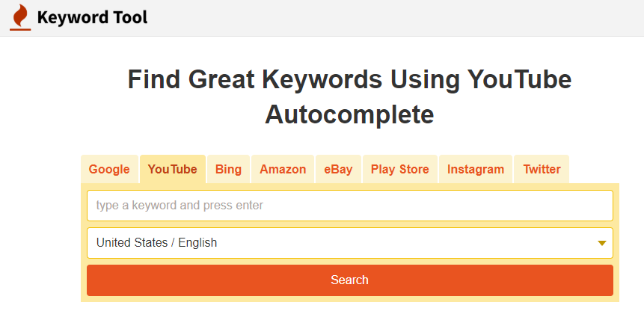Click the word 'Search' on the orange button
This screenshot has width=644, height=317.
[349, 280]
